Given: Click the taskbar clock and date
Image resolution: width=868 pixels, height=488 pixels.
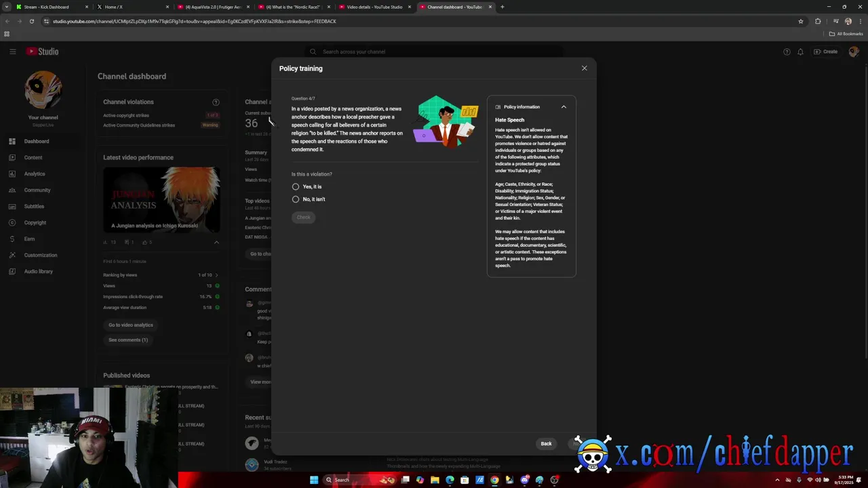Looking at the screenshot, I should 846,480.
